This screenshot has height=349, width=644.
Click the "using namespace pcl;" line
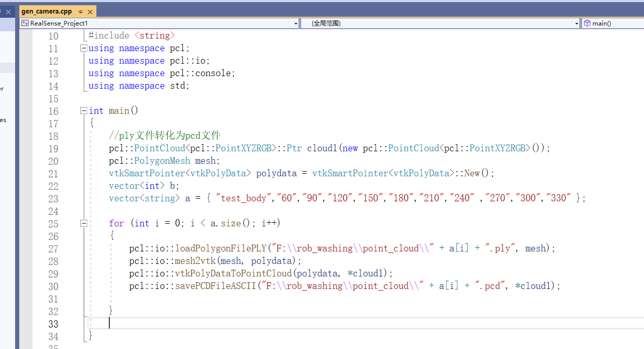(x=139, y=48)
